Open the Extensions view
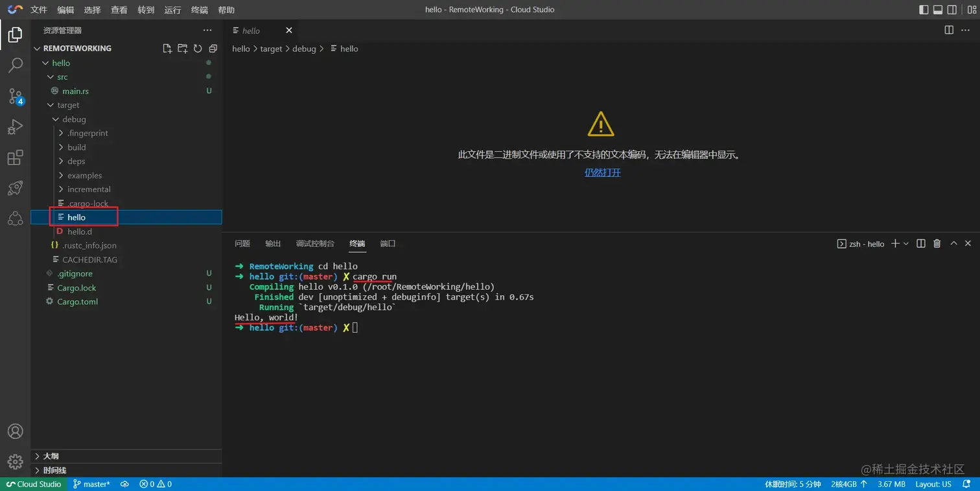Viewport: 980px width, 491px height. click(15, 158)
